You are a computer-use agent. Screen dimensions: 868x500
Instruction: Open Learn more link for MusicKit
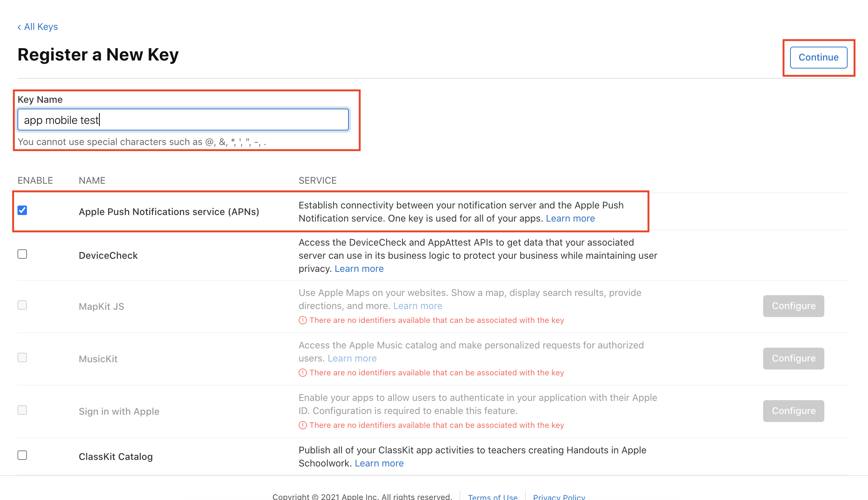tap(352, 358)
